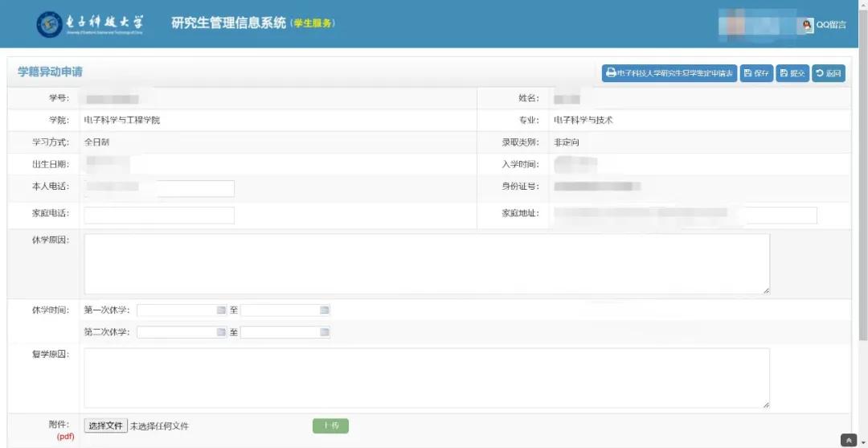
Task: Click the green 上传 upload button
Action: tap(330, 425)
